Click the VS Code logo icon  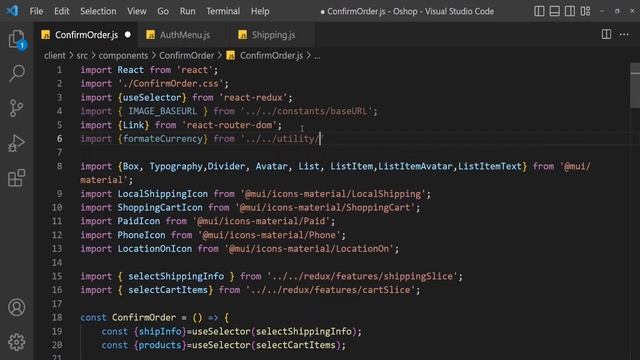pyautogui.click(x=12, y=11)
